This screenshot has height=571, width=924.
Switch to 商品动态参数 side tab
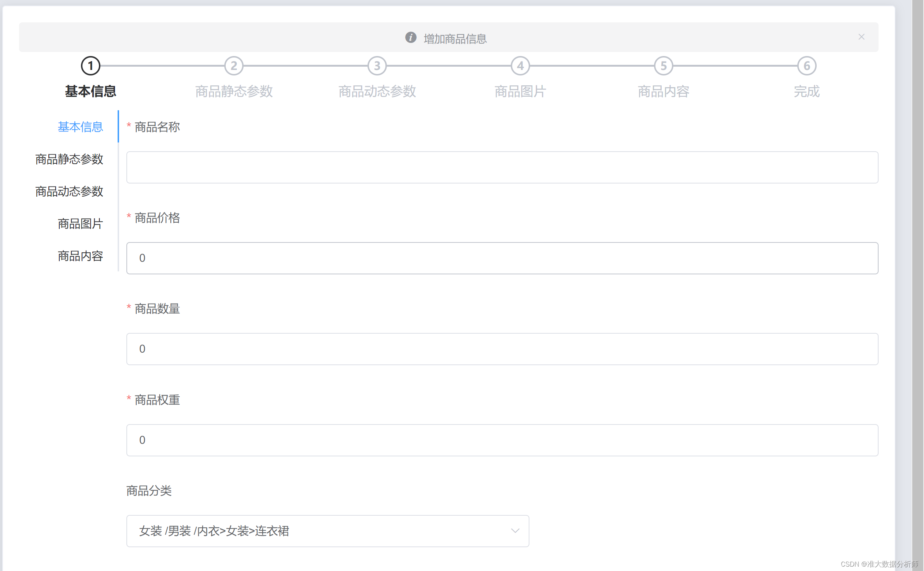point(69,192)
